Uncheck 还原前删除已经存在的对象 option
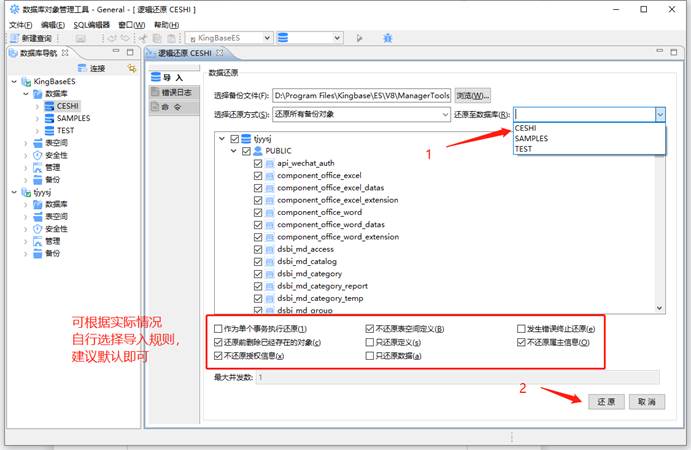The image size is (691, 450). [218, 342]
